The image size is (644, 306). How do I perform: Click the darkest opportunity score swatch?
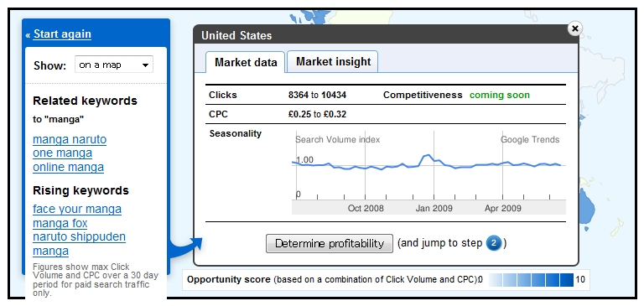(x=566, y=280)
